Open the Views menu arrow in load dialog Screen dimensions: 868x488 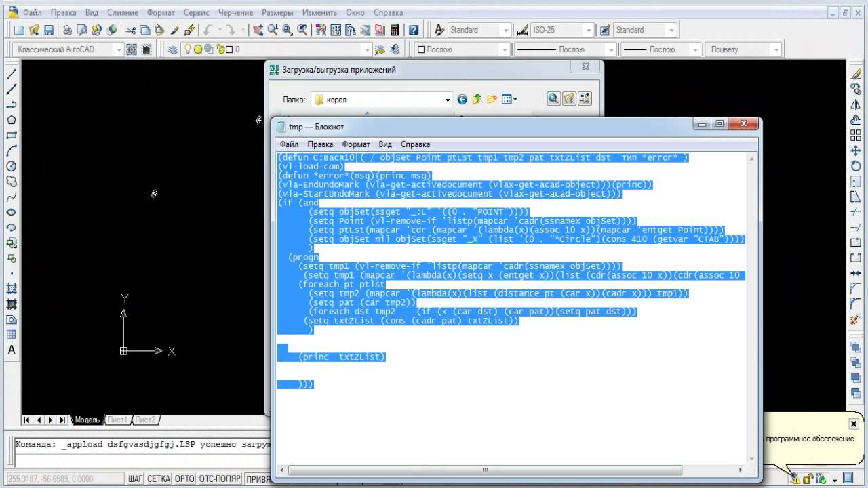tap(515, 99)
